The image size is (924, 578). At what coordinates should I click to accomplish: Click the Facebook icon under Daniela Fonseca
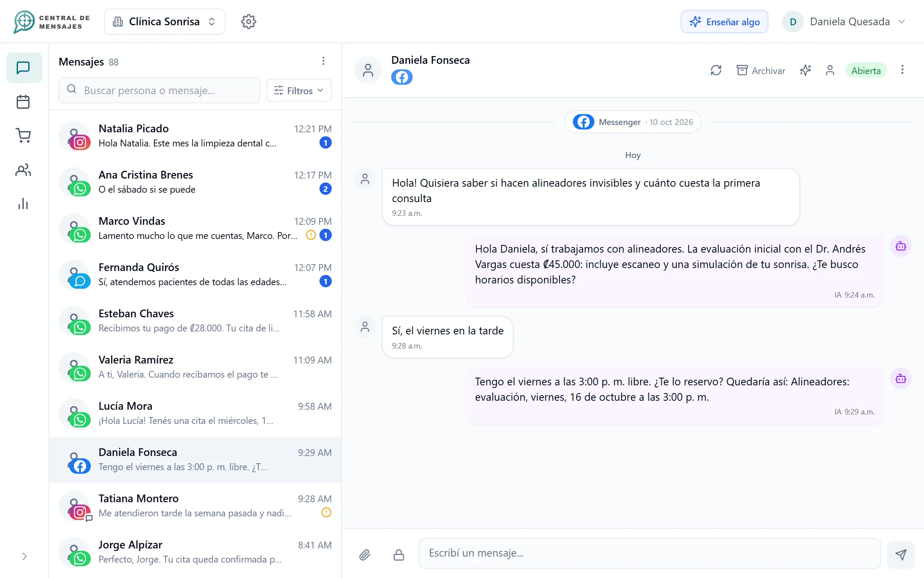(x=402, y=77)
